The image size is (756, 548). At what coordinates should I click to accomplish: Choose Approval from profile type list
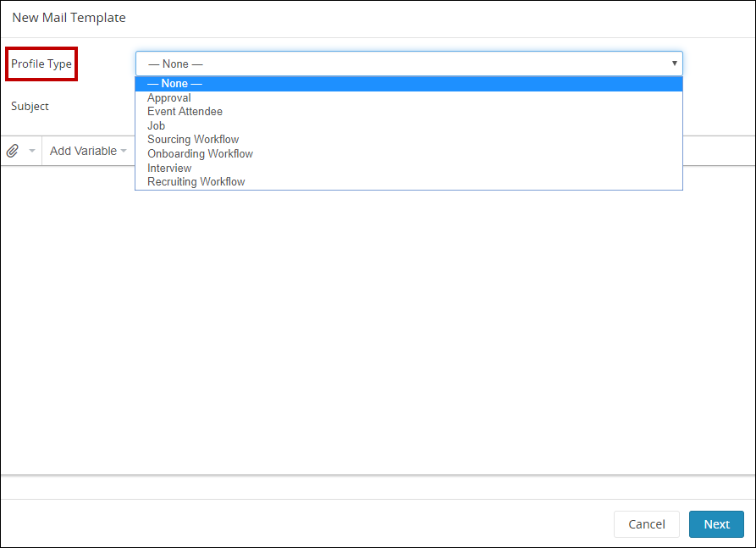(x=409, y=98)
